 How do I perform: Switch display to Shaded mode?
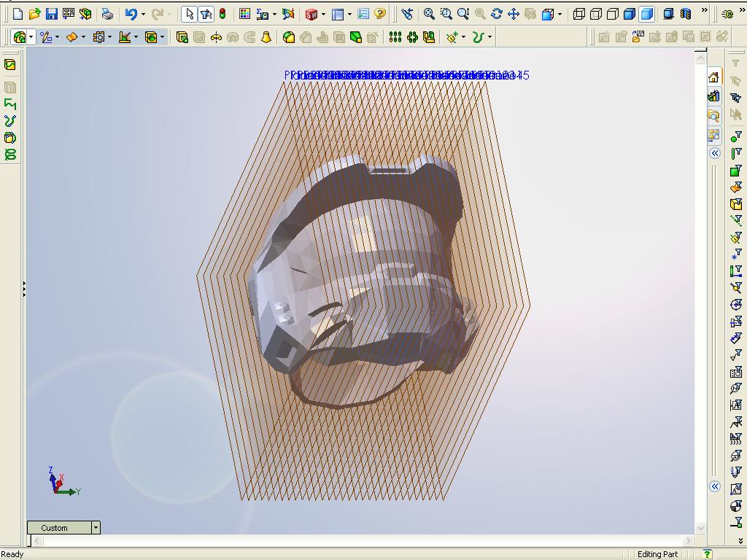(646, 14)
